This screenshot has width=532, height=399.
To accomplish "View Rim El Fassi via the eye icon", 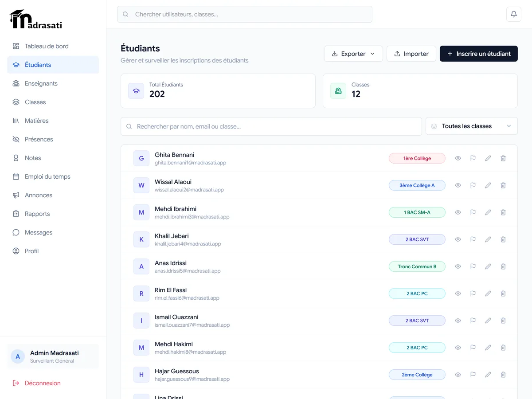I will point(458,293).
